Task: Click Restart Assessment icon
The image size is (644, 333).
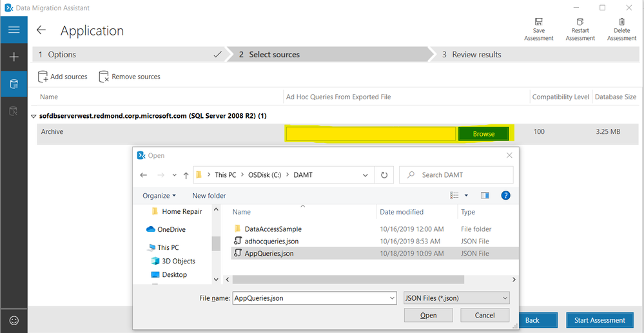Action: pyautogui.click(x=580, y=30)
